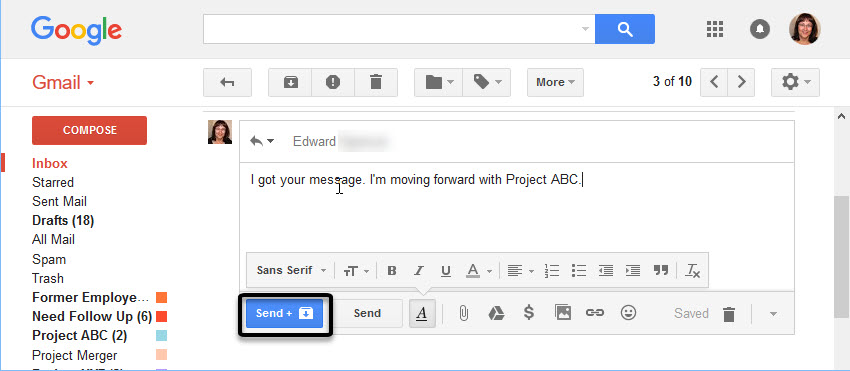Open more compose options arrow
This screenshot has height=371, width=850.
(x=774, y=314)
